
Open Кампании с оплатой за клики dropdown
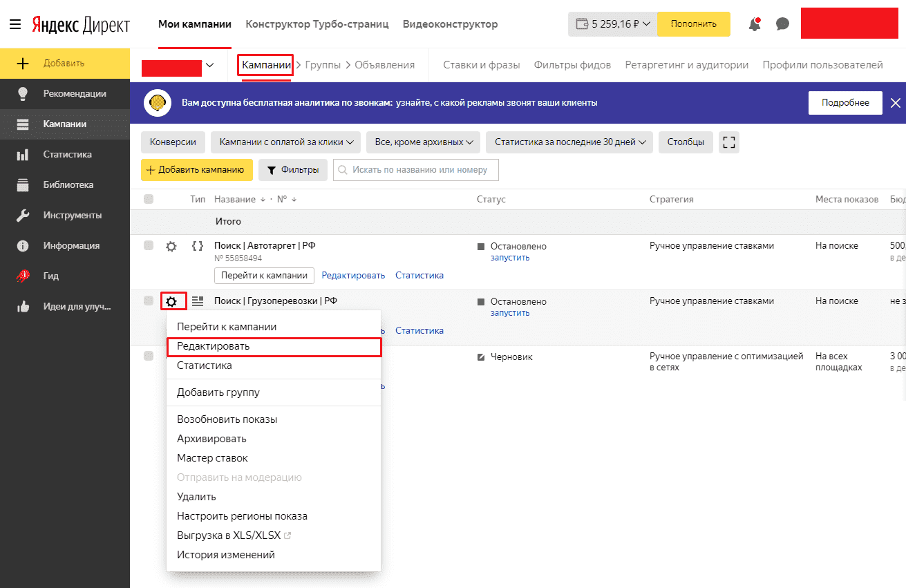[286, 142]
